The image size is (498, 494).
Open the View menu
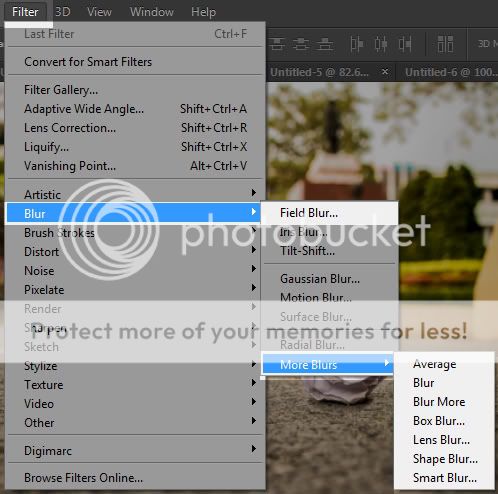point(99,12)
